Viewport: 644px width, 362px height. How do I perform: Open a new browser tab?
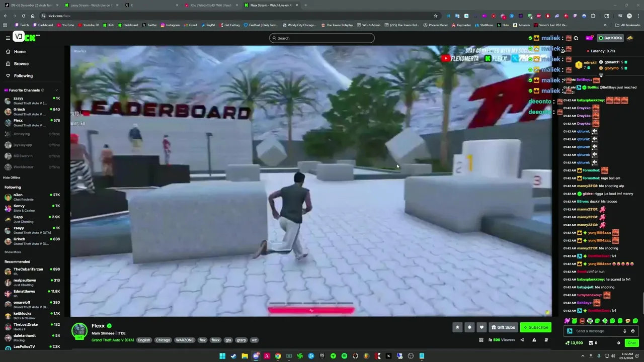(x=305, y=5)
